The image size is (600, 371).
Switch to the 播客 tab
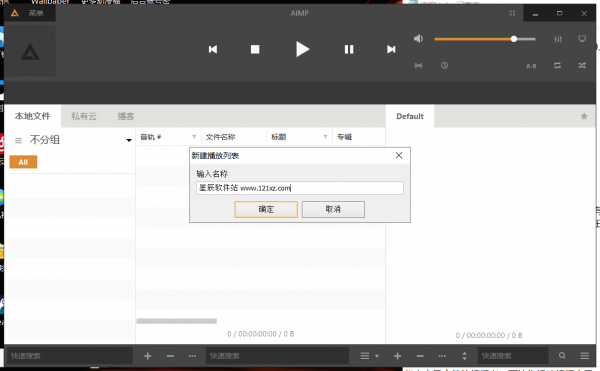pos(126,116)
